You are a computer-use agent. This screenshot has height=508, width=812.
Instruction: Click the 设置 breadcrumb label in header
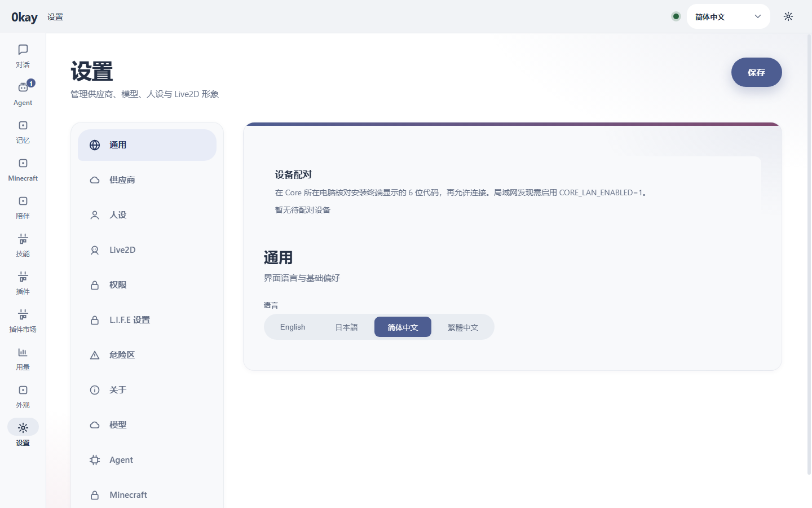coord(55,17)
